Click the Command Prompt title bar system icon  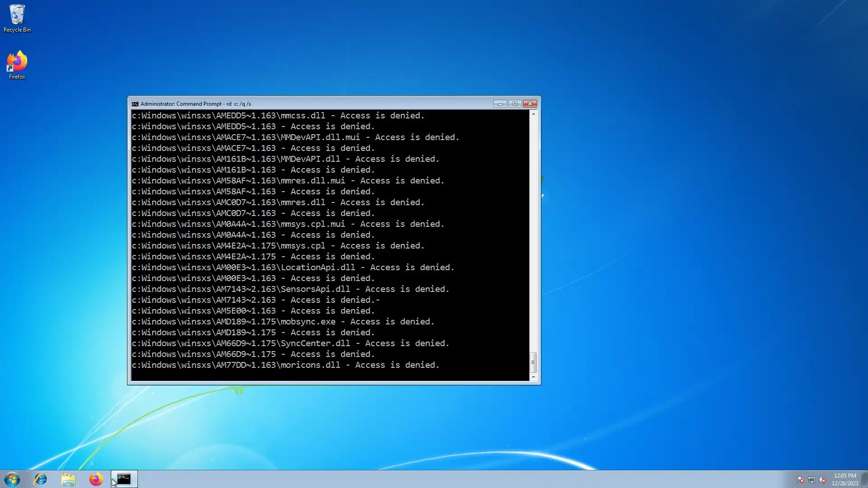click(x=135, y=104)
